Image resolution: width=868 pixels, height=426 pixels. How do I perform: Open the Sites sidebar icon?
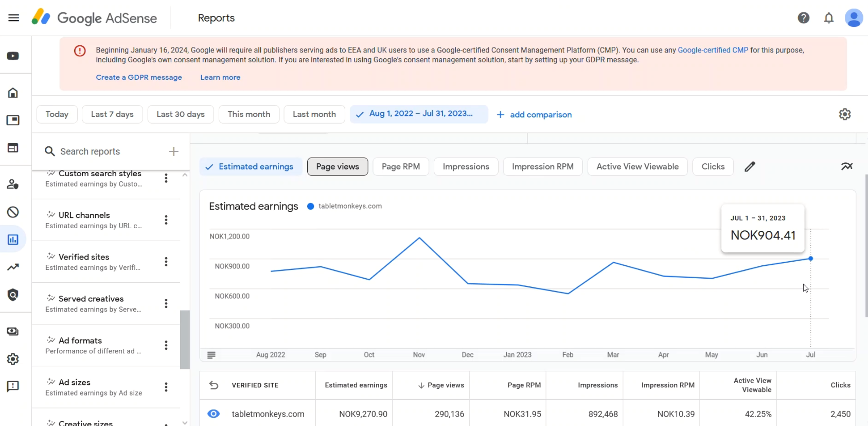click(x=13, y=148)
